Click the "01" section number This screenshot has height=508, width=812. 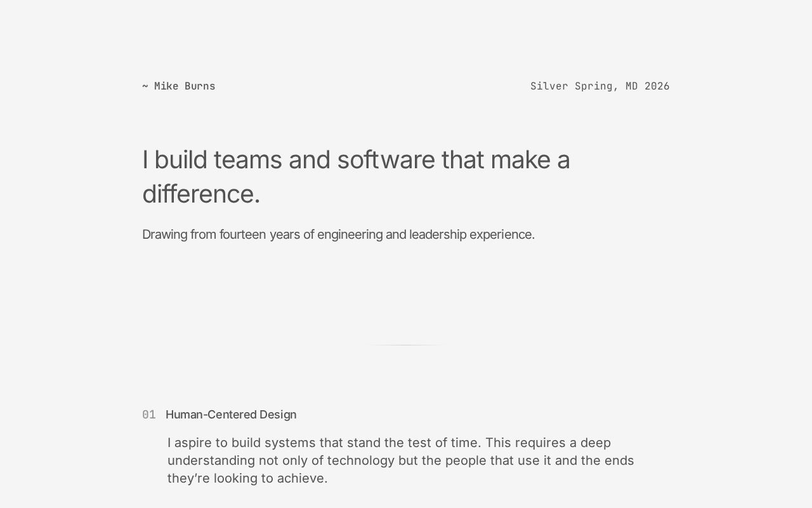click(149, 415)
